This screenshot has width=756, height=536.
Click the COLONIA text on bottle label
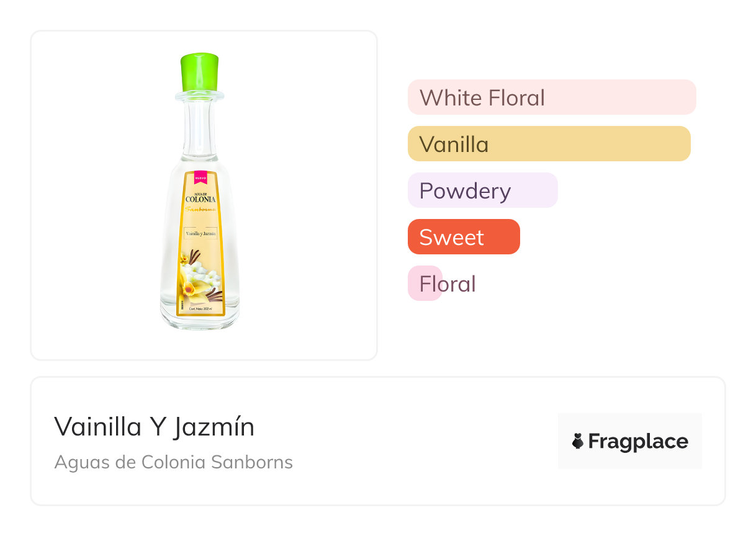[x=200, y=200]
